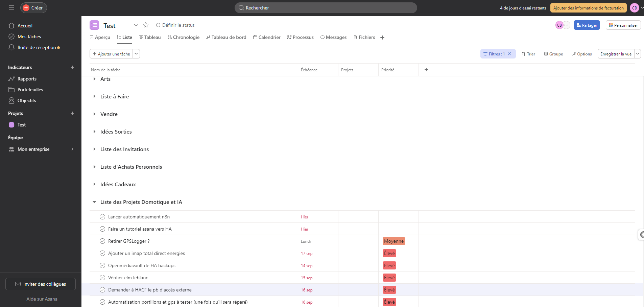
Task: Open the Ajouter une tâche dropdown arrow
Action: (x=136, y=54)
